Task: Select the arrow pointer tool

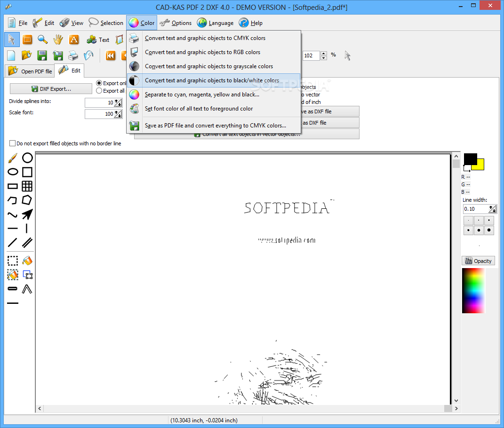Action: click(12, 40)
